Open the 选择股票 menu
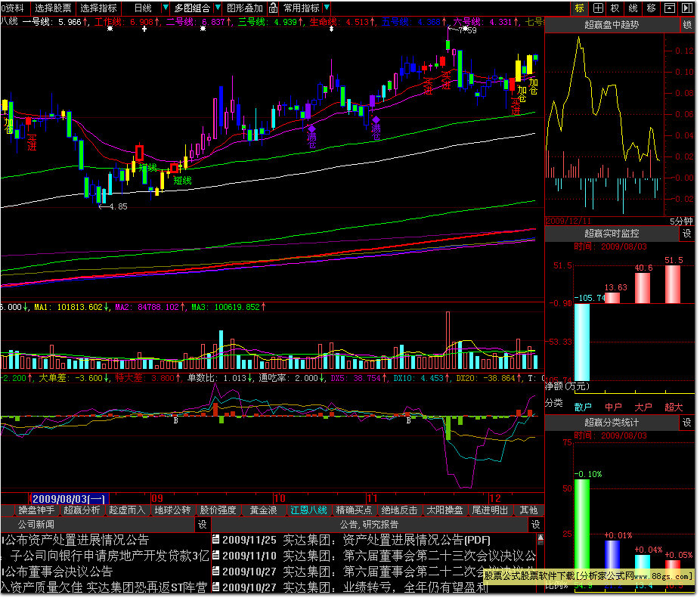Image resolution: width=700 pixels, height=598 pixels. (53, 8)
